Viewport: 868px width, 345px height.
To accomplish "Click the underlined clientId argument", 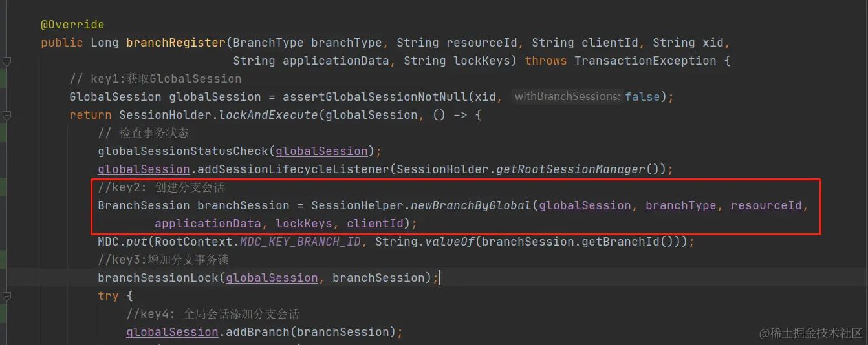I will coord(375,224).
